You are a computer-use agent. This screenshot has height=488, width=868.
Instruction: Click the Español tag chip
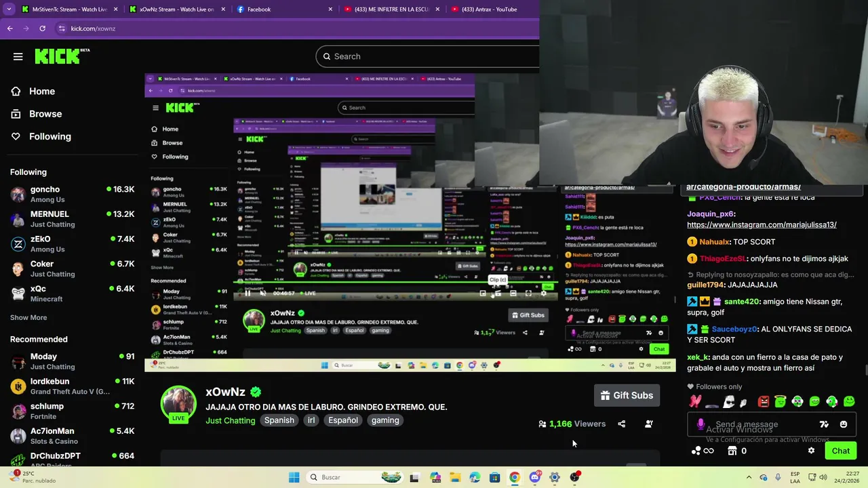pos(343,420)
